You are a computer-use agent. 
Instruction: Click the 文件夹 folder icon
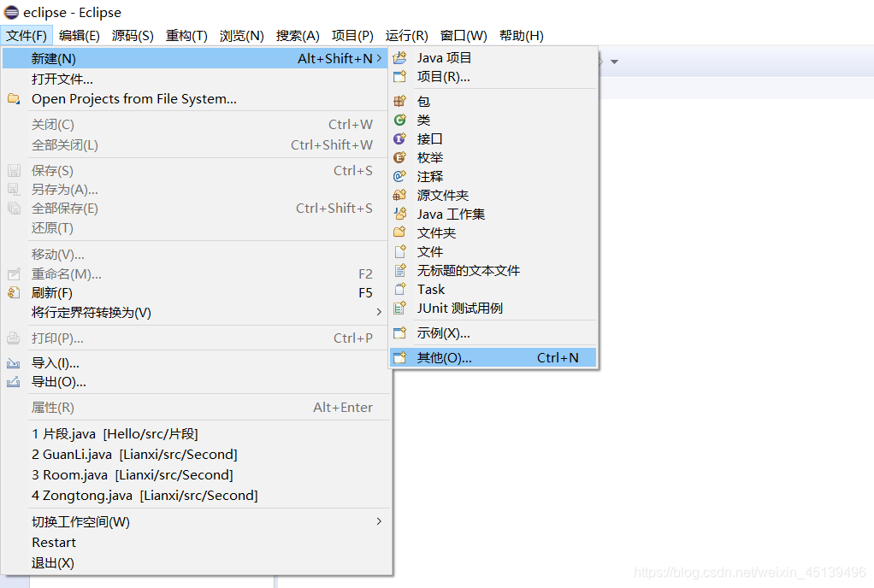point(399,232)
